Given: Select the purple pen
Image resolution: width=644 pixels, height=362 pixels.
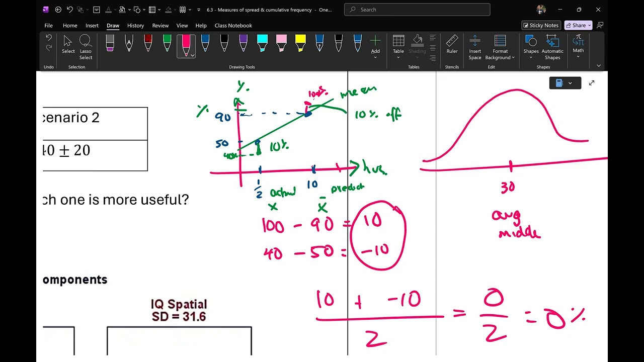Looking at the screenshot, I should click(244, 43).
